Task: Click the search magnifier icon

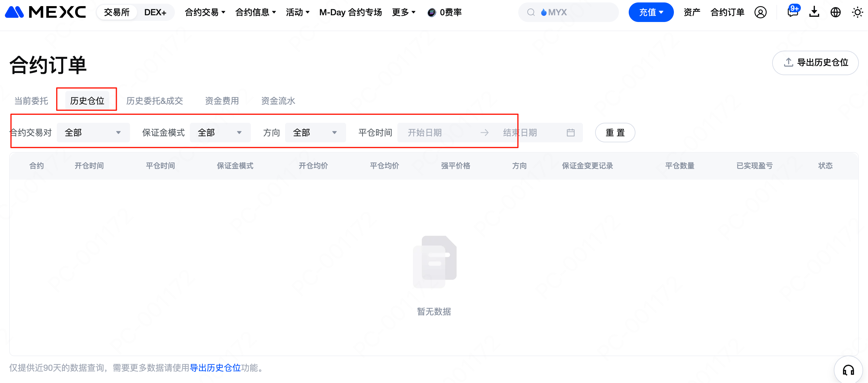Action: pos(531,13)
